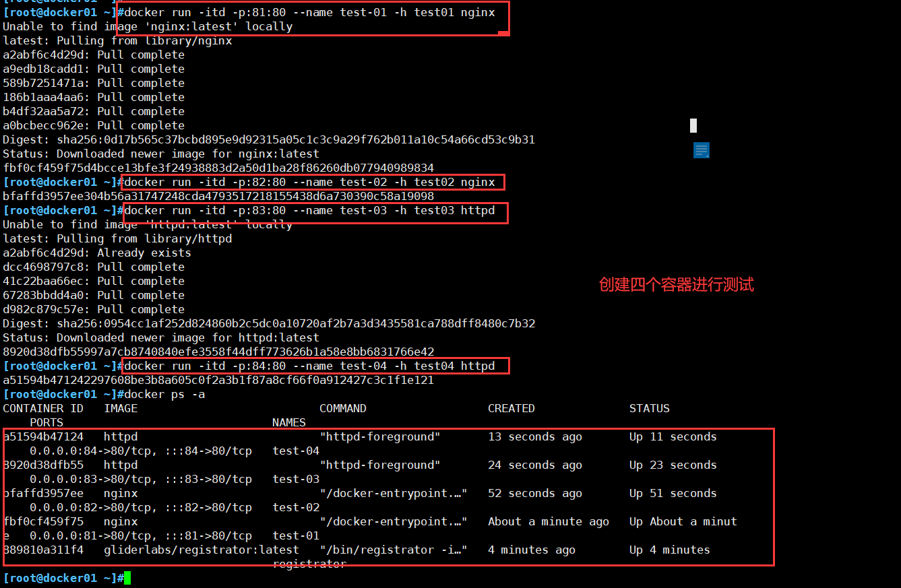This screenshot has height=588, width=901.
Task: Click the line "latest: Pulling from library/httpd"
Action: point(117,238)
